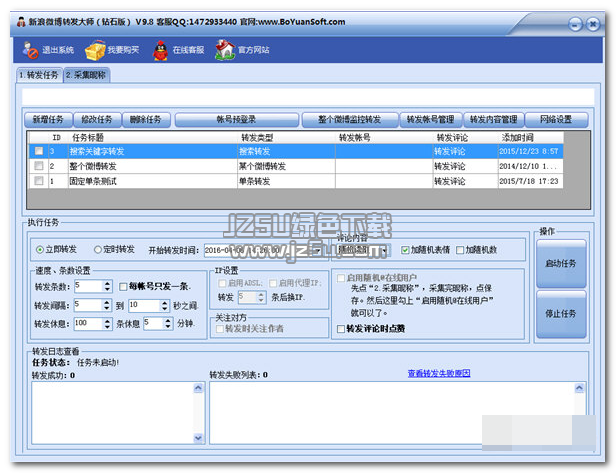Click the 任务标题 column header
The height and width of the screenshot is (473, 616).
click(152, 138)
